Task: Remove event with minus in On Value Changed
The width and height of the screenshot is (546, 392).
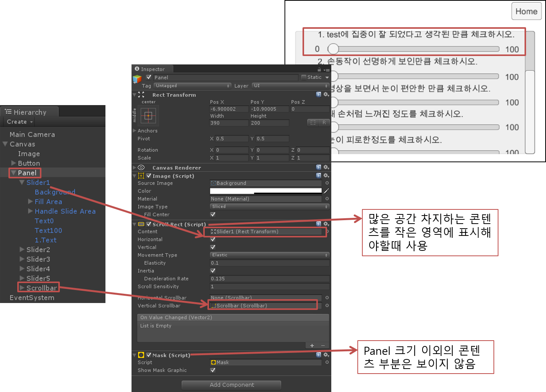Action: click(x=323, y=346)
